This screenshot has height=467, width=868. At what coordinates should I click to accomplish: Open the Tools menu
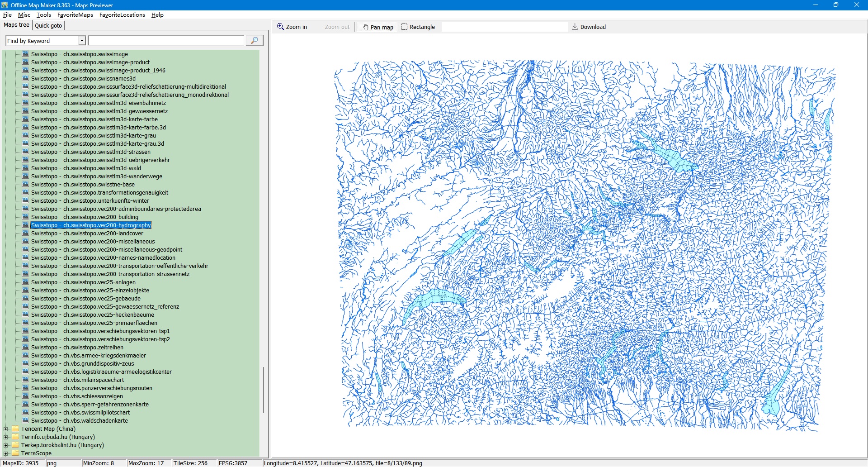[x=43, y=15]
